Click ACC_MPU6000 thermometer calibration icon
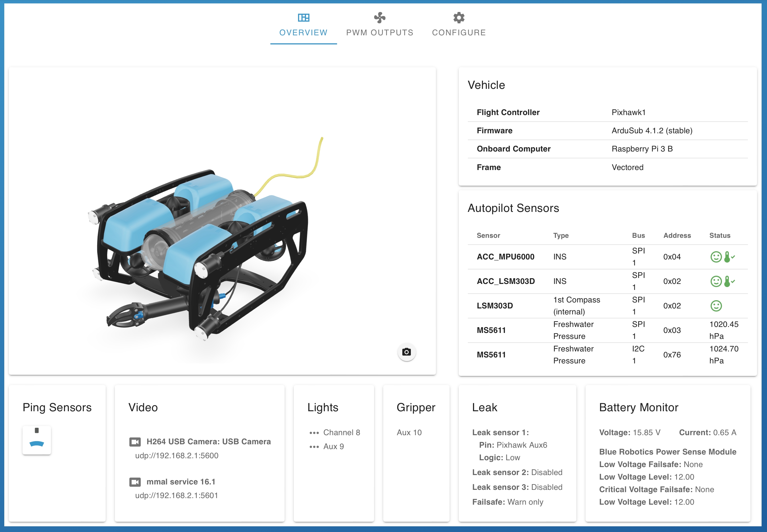The image size is (767, 532). [729, 257]
